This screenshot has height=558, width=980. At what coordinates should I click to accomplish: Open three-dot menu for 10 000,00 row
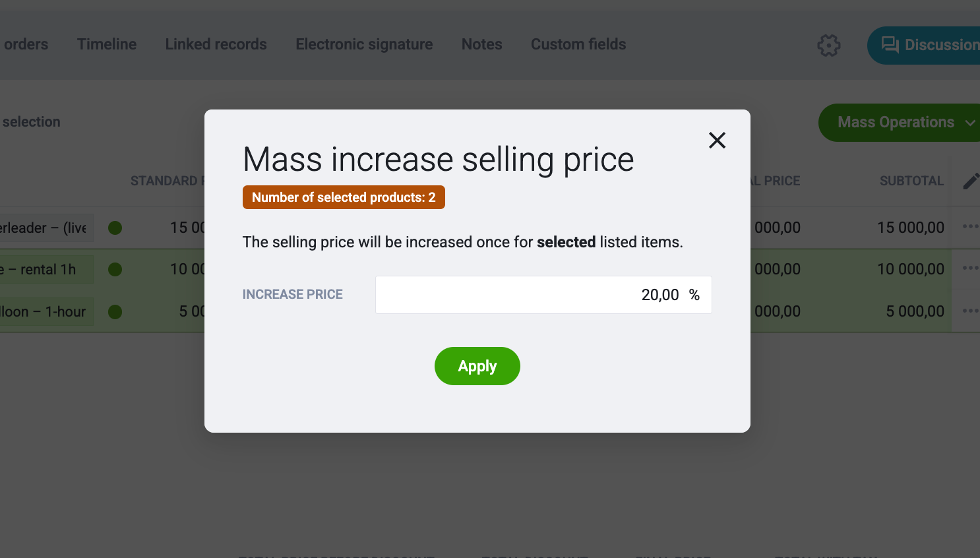[970, 268]
